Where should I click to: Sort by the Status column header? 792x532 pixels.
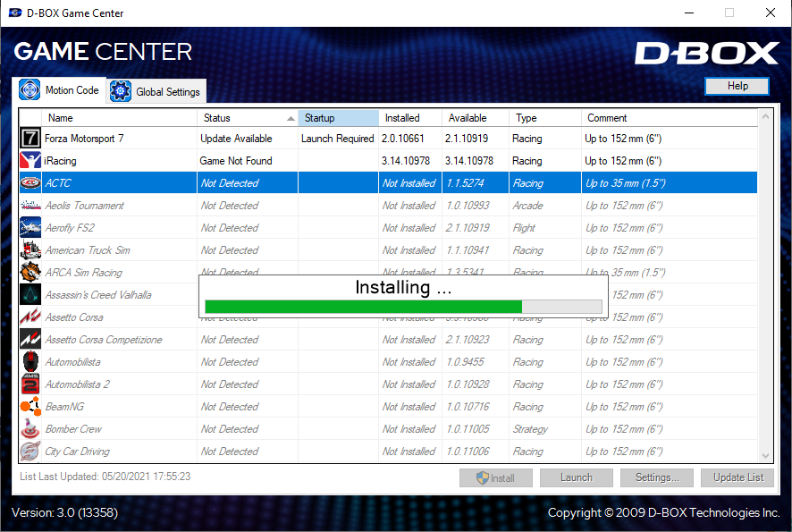248,118
